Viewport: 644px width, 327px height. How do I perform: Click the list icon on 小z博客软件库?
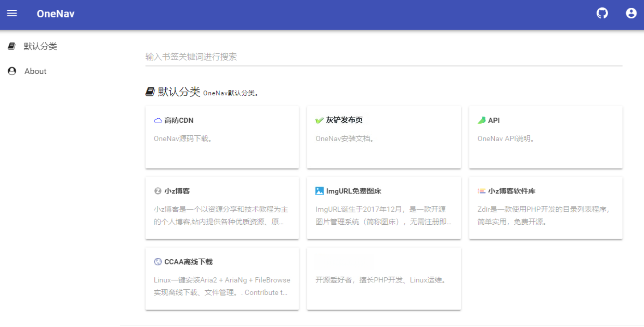[x=482, y=191]
